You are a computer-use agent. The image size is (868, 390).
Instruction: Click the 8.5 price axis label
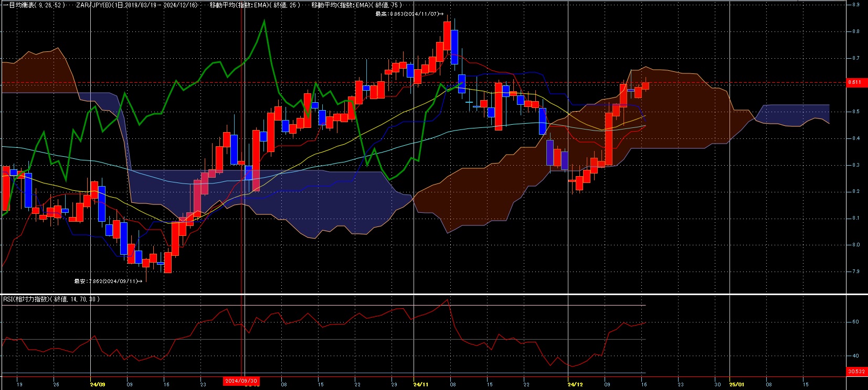[x=856, y=112]
